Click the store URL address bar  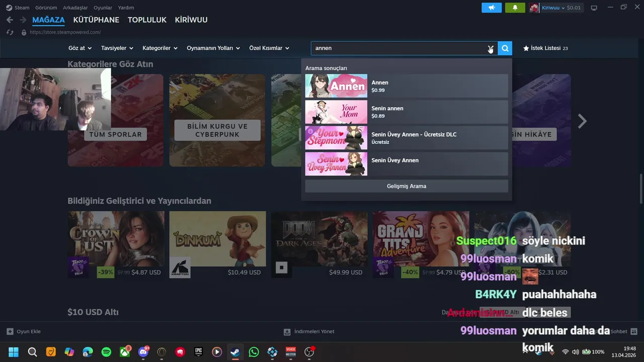[65, 32]
